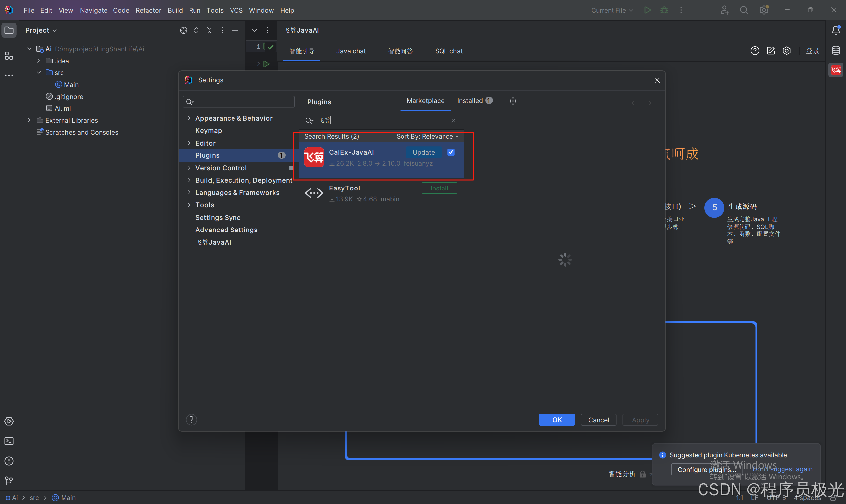Open the Terminal tool window icon
This screenshot has height=504, width=846.
[9, 441]
